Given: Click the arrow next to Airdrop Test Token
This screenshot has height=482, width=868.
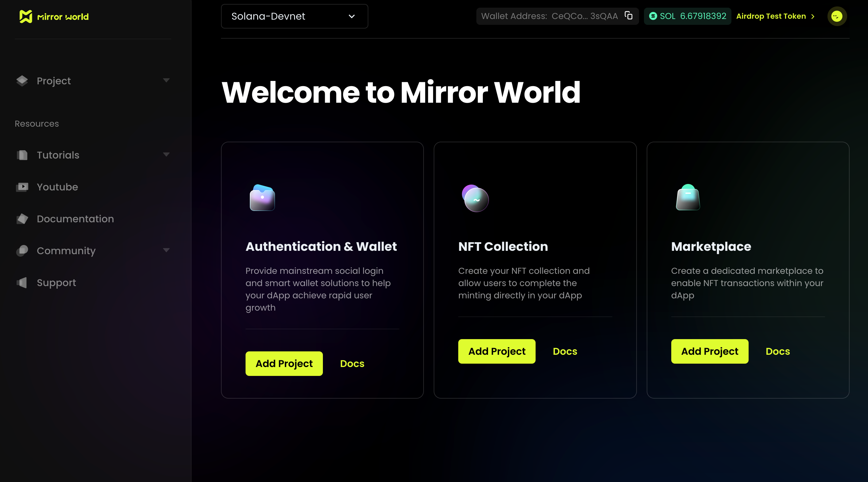Looking at the screenshot, I should click(813, 17).
